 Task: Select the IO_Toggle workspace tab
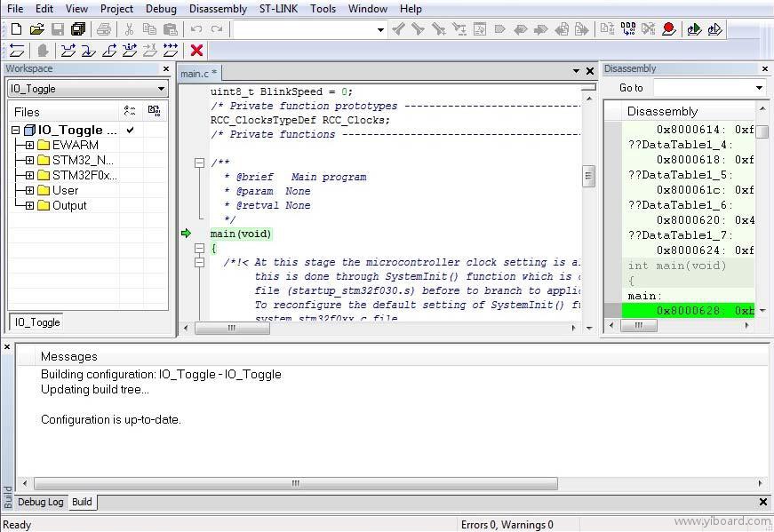coord(37,322)
